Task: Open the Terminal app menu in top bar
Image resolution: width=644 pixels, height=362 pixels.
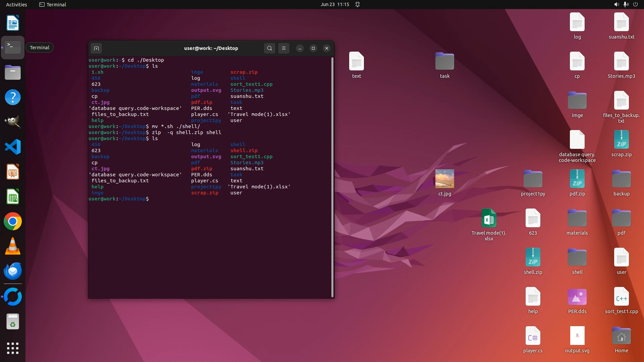Action: click(53, 4)
